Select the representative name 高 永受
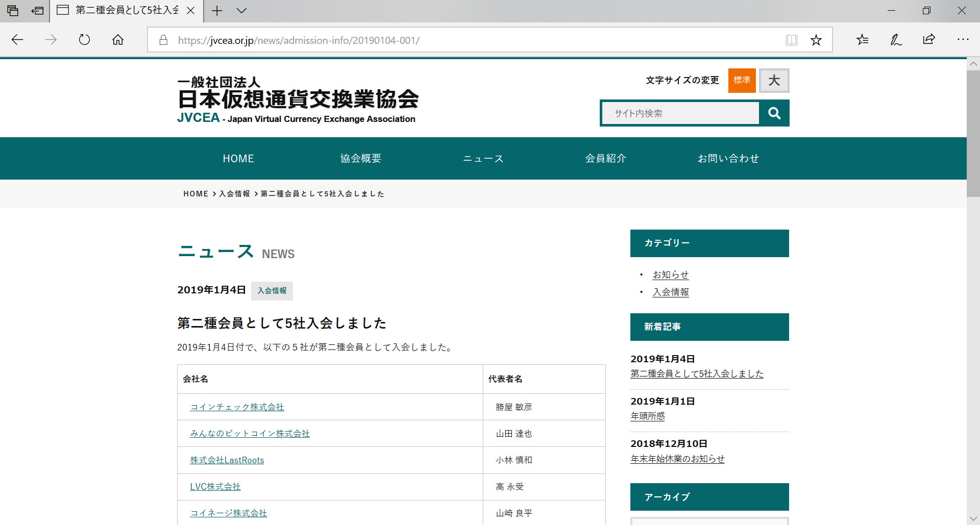 pos(510,487)
